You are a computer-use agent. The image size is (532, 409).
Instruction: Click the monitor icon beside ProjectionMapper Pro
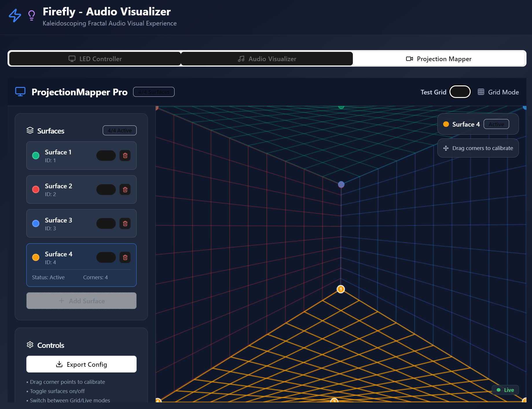pos(20,92)
